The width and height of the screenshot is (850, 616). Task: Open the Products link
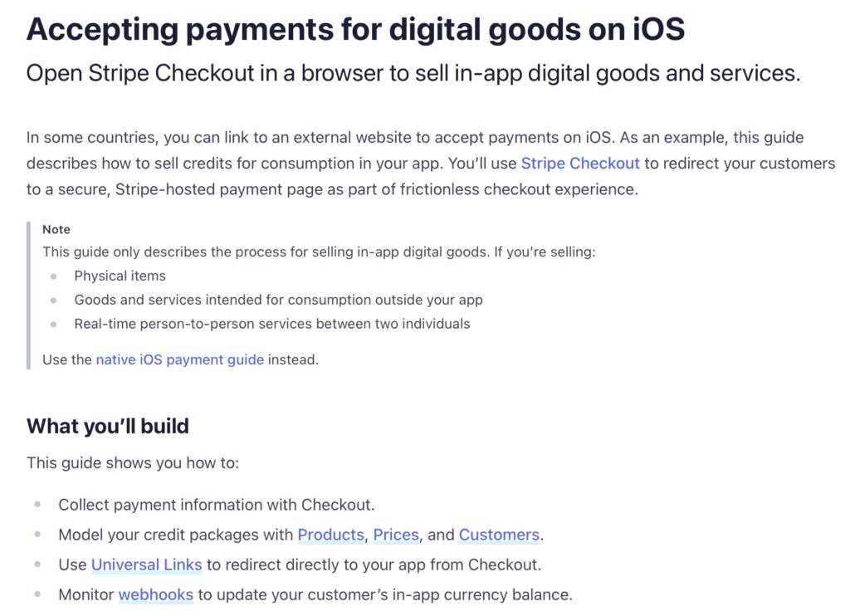click(x=330, y=535)
